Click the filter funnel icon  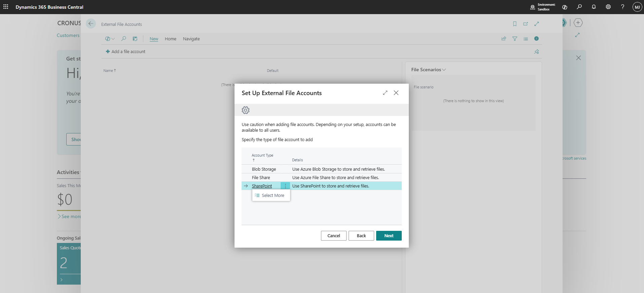coord(514,39)
